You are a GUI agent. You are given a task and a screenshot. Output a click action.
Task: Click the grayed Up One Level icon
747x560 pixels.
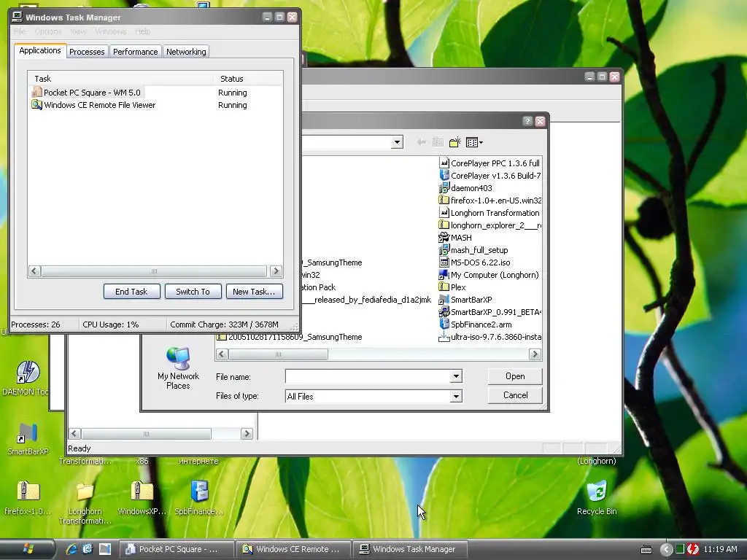(438, 142)
